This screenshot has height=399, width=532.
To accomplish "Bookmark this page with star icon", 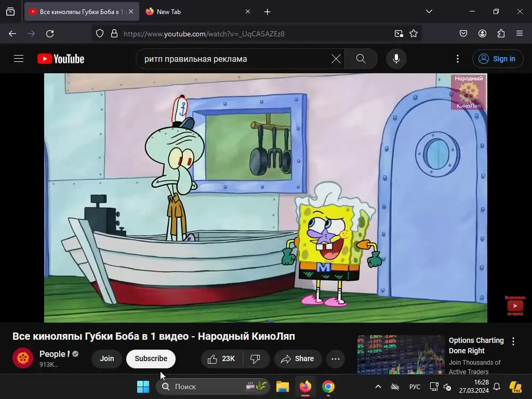I will coord(414,34).
